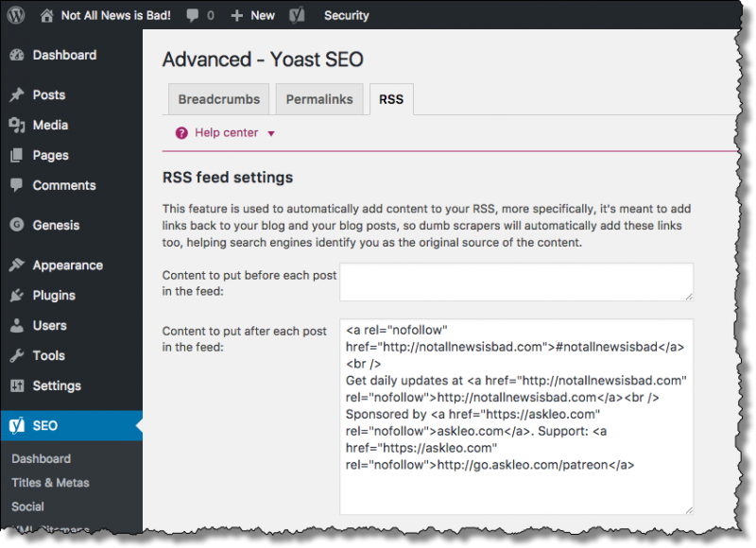Open SEO submenu Dashboard
Viewport: 756px width, 548px height.
41,458
